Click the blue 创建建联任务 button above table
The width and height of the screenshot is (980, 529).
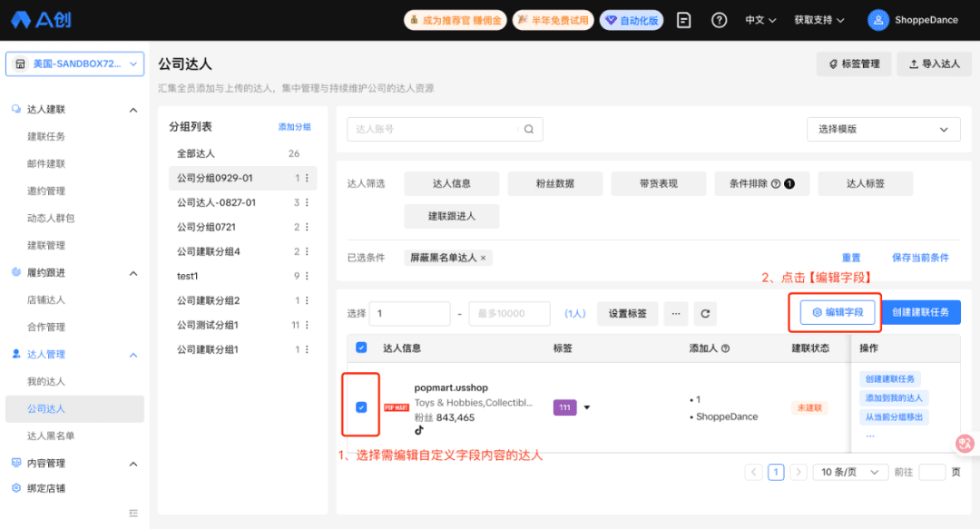point(921,312)
